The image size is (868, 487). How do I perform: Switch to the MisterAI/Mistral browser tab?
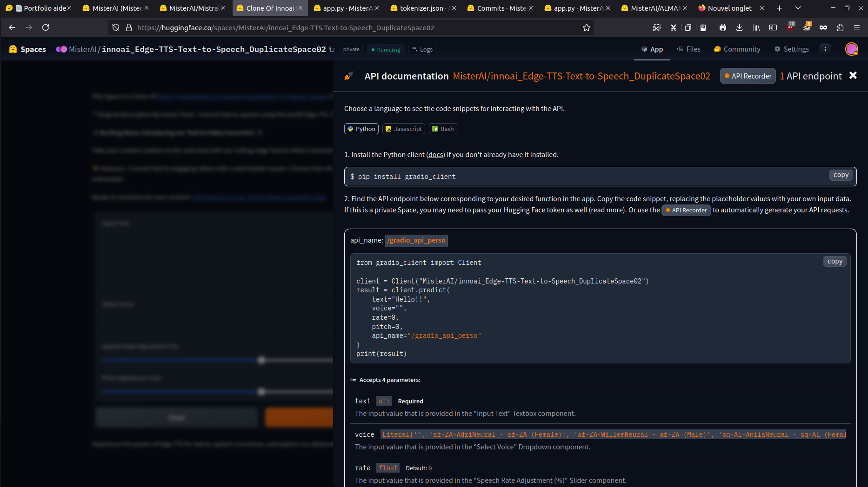click(x=193, y=8)
